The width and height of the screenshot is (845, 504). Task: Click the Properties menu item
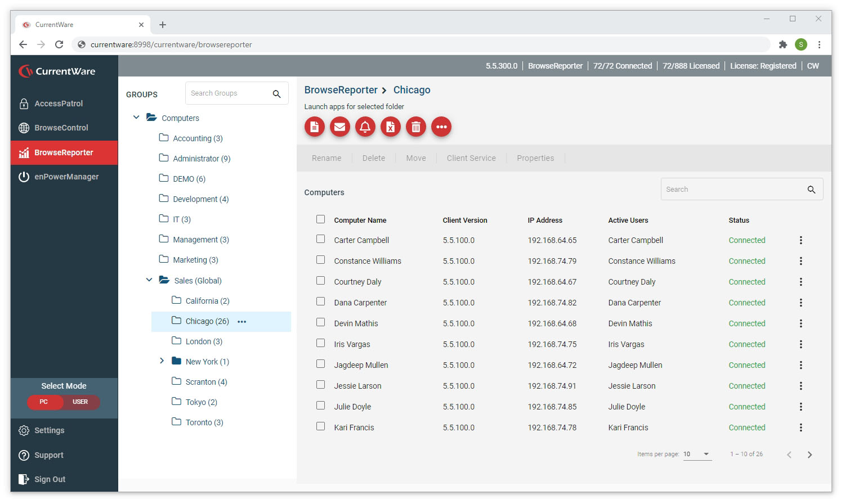pos(535,158)
